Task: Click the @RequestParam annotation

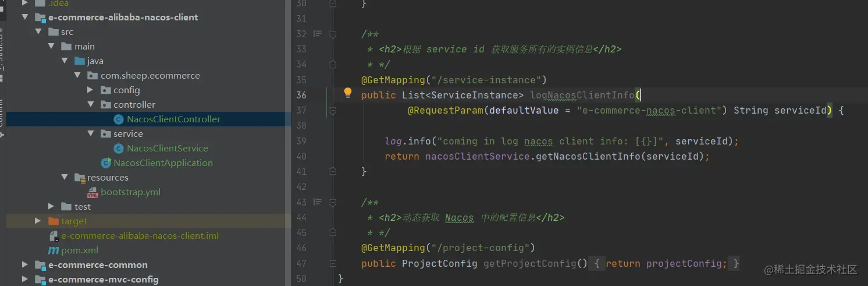Action: pos(445,110)
